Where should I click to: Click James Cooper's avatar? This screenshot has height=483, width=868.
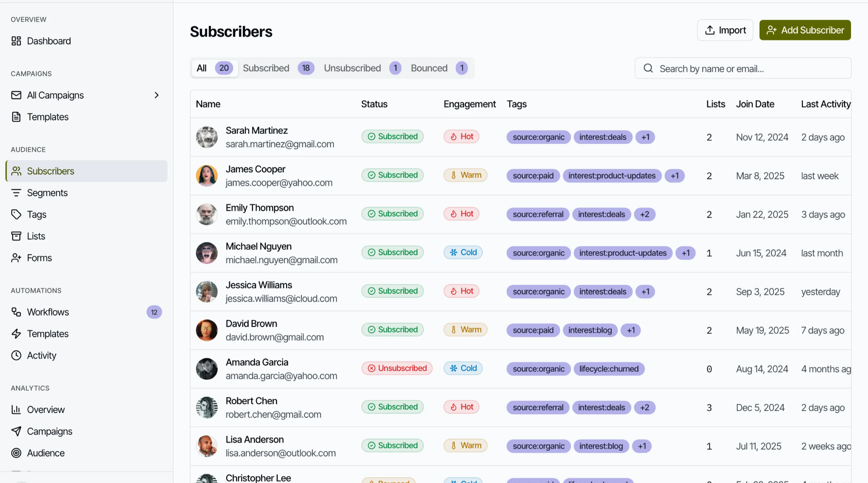[207, 176]
